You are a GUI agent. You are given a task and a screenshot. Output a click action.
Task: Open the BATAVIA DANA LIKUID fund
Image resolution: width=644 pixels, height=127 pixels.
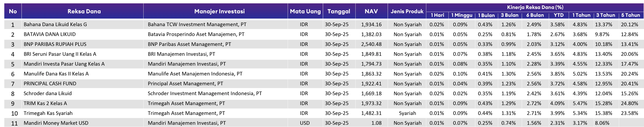pyautogui.click(x=49, y=34)
